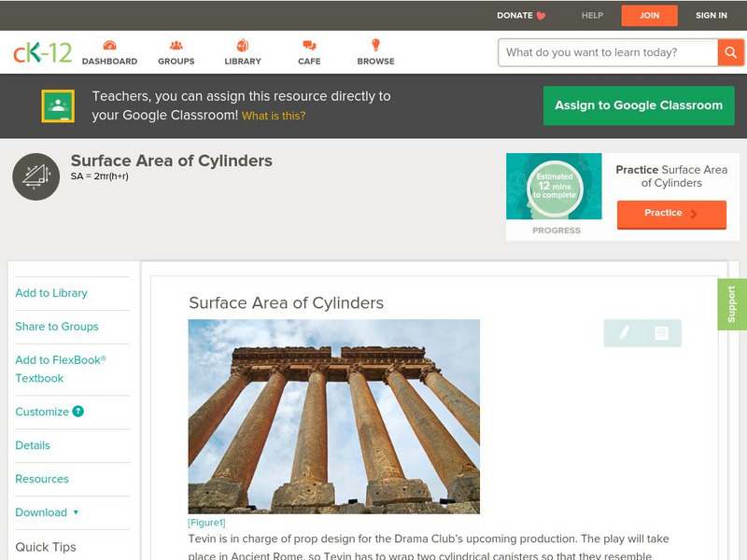Open the Resources link
This screenshot has width=747, height=560.
tap(42, 479)
